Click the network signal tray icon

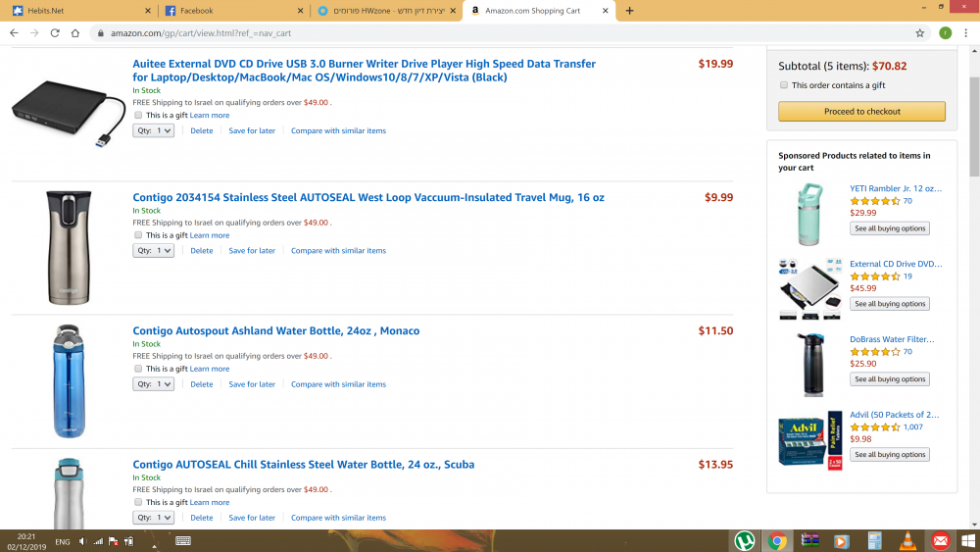pos(98,541)
